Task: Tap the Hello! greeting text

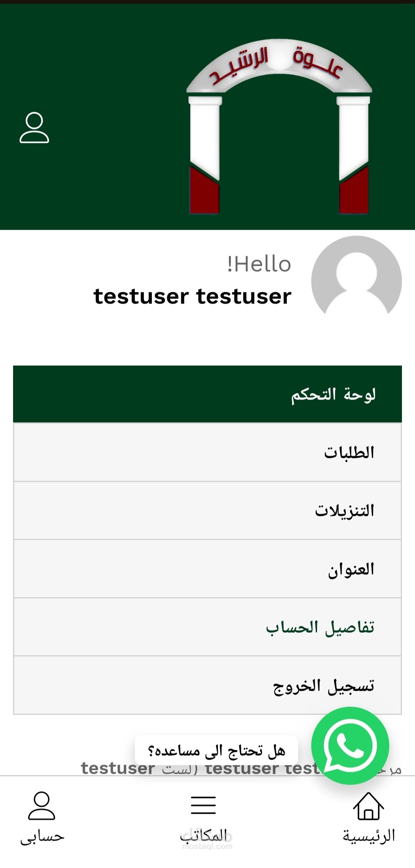Action: coord(259,264)
